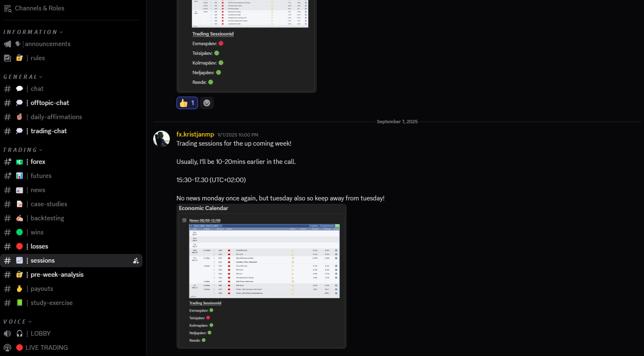Viewport: 644px width, 356px height.
Task: Open Channels & Roles browser icon
Action: [7, 8]
